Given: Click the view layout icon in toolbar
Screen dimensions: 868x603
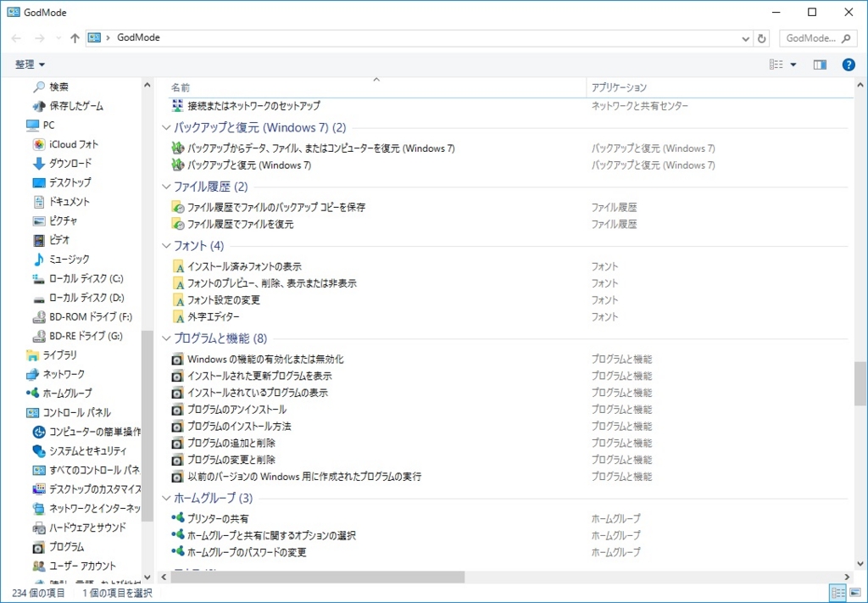Looking at the screenshot, I should tap(776, 64).
